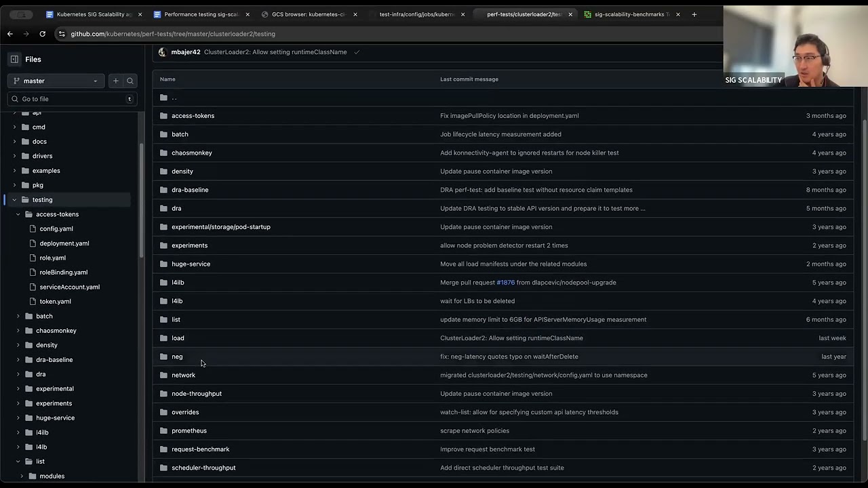Open a new browser tab

[694, 14]
